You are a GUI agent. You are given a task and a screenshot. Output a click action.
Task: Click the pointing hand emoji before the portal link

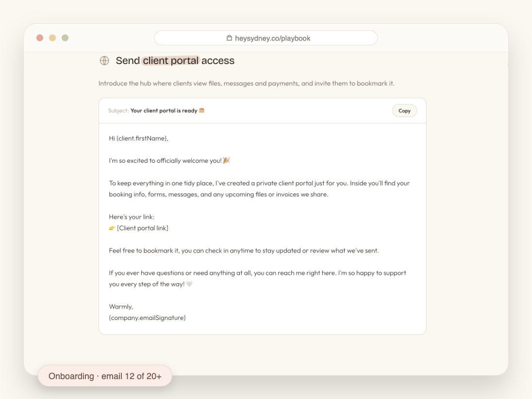click(112, 228)
